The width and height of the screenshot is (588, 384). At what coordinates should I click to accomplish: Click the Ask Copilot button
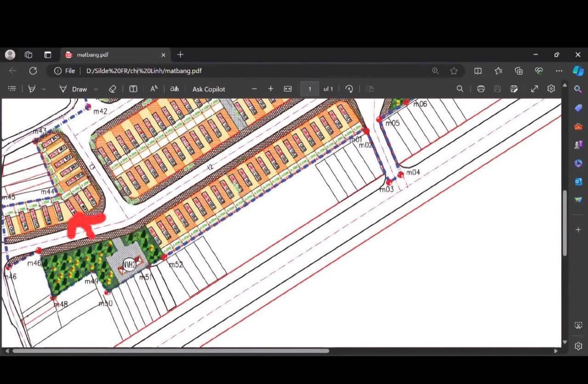209,89
